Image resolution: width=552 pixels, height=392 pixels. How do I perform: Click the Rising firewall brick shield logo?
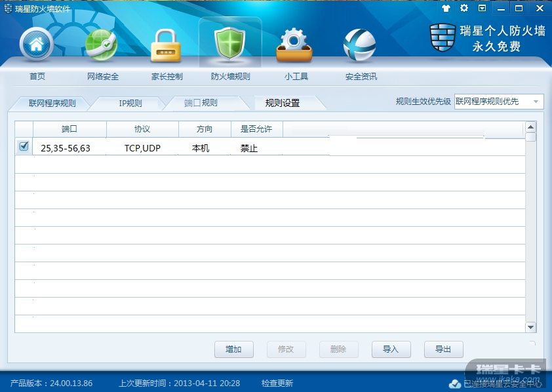tap(443, 37)
